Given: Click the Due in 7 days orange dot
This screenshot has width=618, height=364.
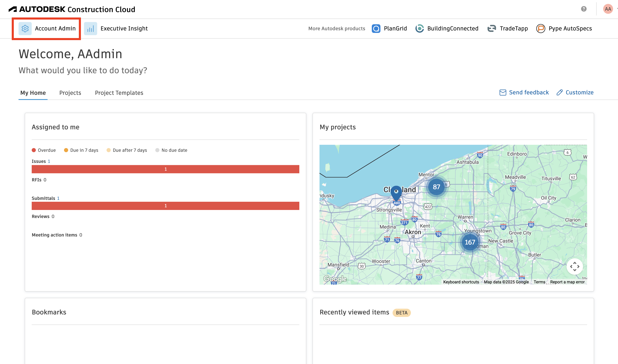Looking at the screenshot, I should coord(66,150).
